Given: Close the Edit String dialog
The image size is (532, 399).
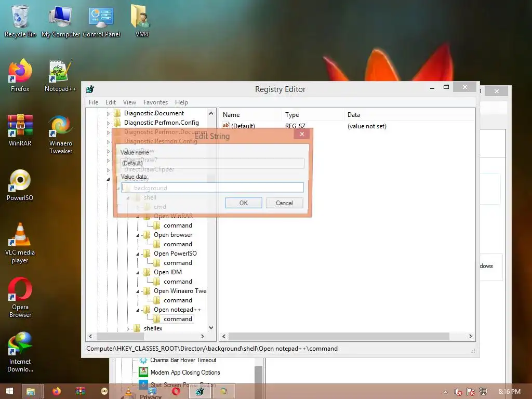Looking at the screenshot, I should click(302, 134).
